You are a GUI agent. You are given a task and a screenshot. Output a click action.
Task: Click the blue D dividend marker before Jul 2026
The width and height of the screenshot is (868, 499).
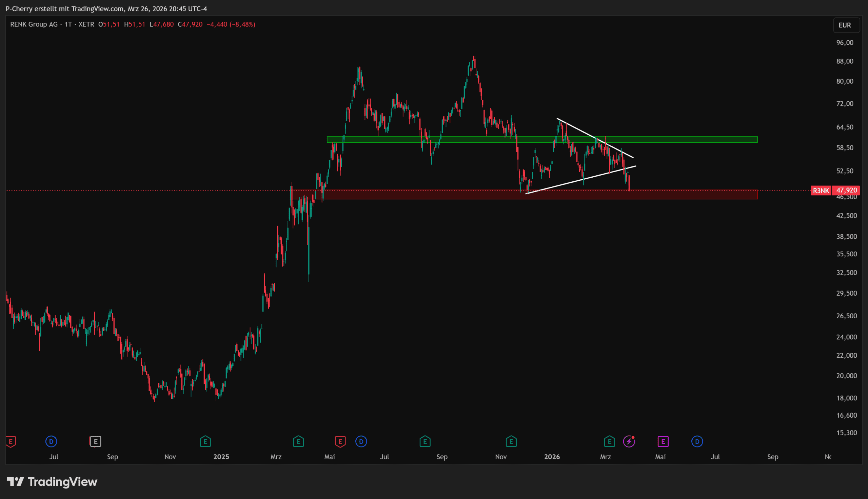[697, 441]
